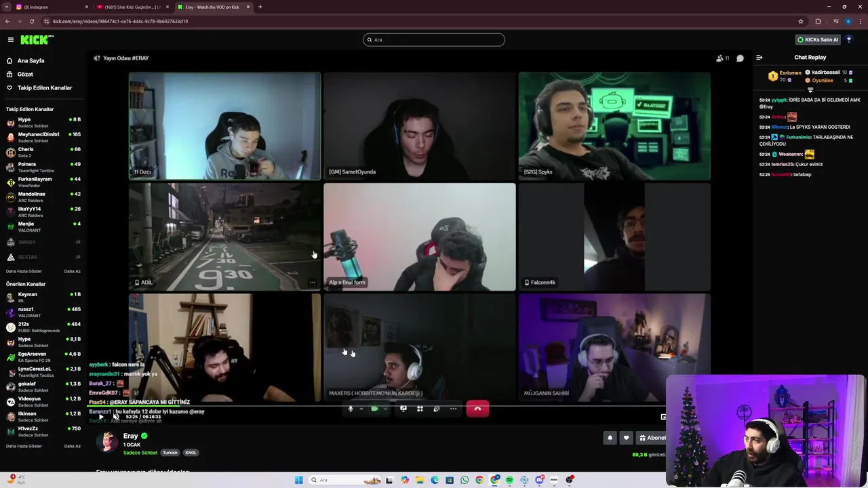Click the KNGL tag
Screen dimensions: 868x488
[x=191, y=453]
